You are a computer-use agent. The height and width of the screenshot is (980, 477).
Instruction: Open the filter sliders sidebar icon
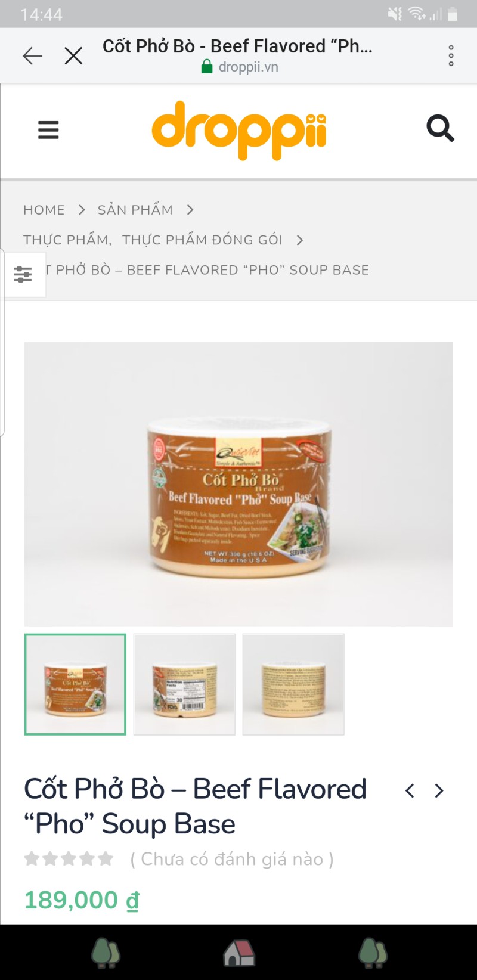[23, 274]
